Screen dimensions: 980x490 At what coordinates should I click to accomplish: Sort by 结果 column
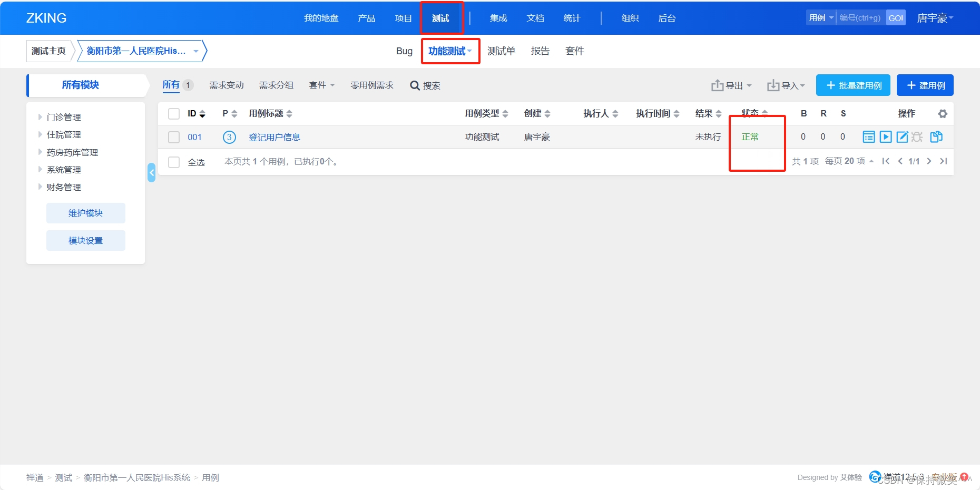coord(708,114)
